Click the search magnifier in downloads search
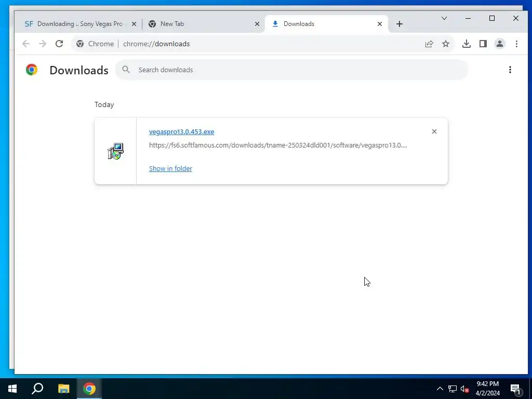 [126, 70]
